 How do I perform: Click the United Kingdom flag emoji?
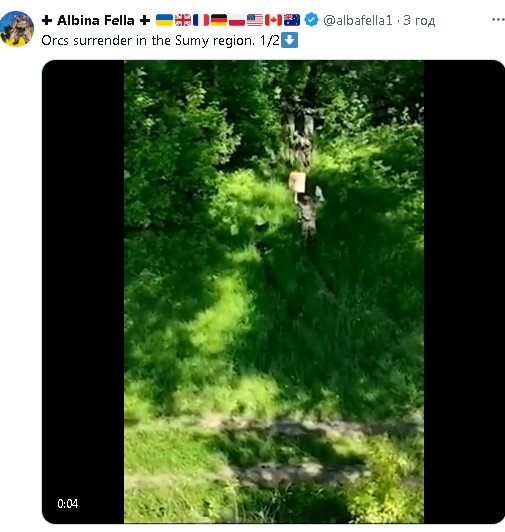coord(183,20)
